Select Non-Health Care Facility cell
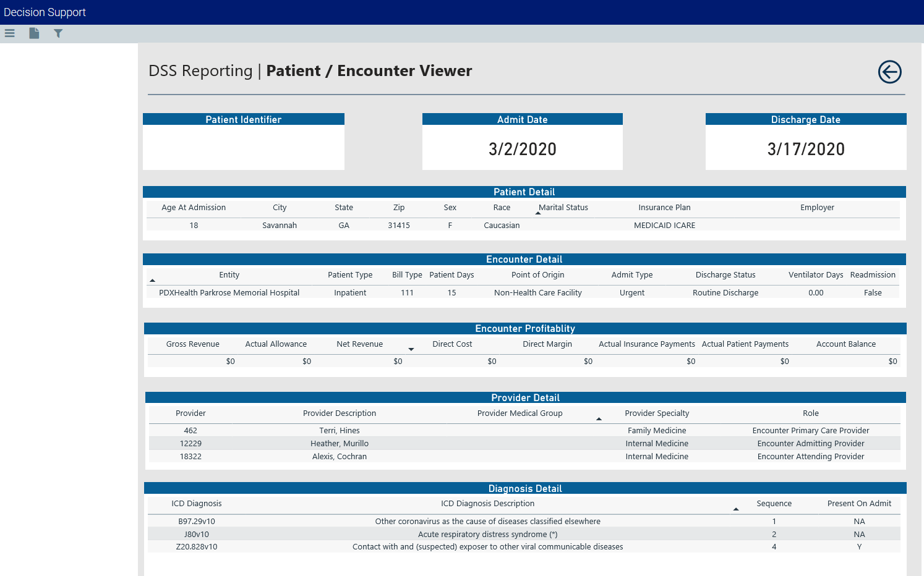The width and height of the screenshot is (924, 576). click(x=538, y=293)
